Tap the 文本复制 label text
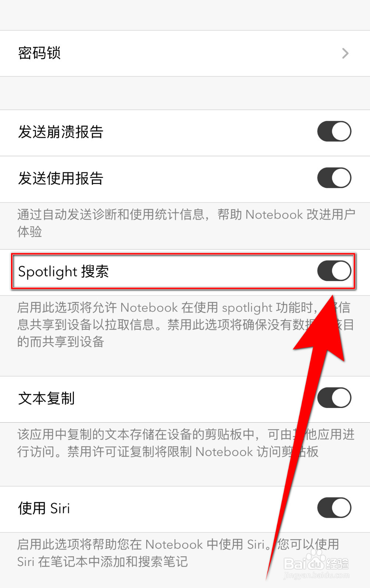The image size is (370, 588). (x=46, y=398)
